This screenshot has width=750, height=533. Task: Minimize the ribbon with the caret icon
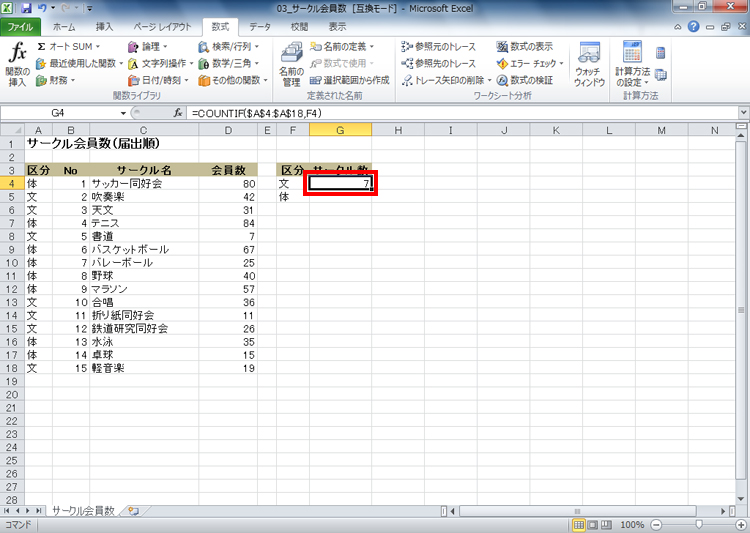pos(678,27)
